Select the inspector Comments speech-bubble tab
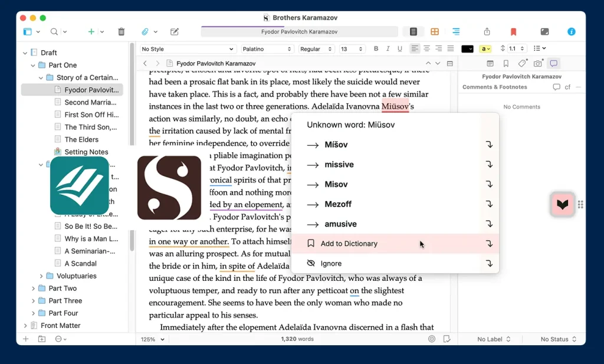The image size is (604, 364). (x=553, y=64)
